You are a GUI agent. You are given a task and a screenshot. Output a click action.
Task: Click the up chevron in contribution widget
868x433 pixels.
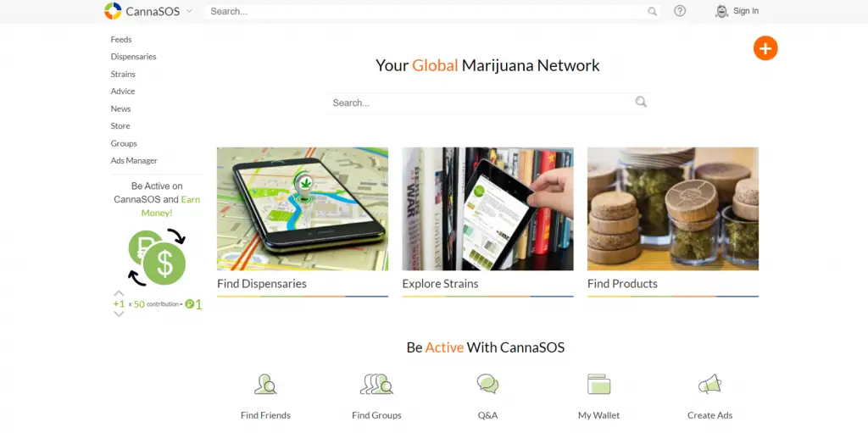pyautogui.click(x=119, y=293)
